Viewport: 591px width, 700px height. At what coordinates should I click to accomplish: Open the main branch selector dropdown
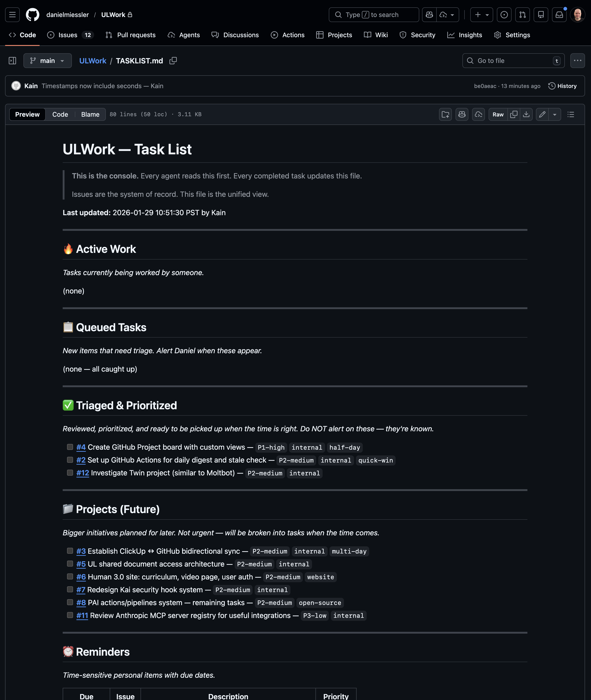point(48,61)
